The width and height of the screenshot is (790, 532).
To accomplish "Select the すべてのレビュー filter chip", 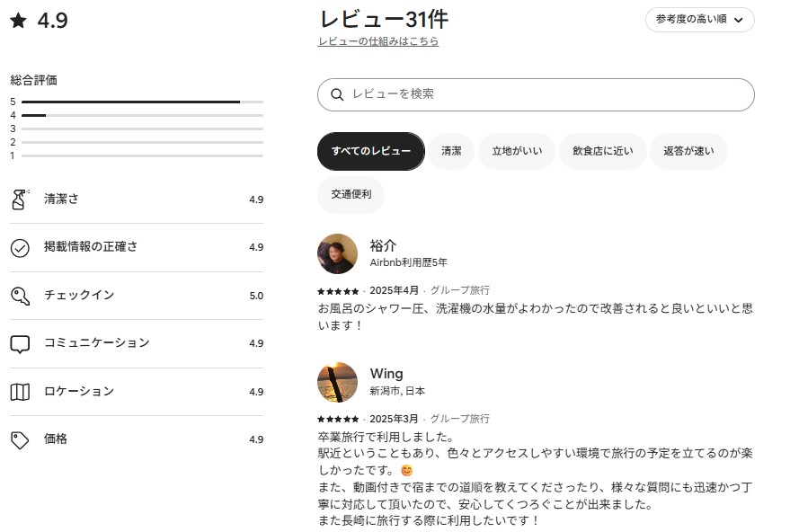I will coord(370,151).
